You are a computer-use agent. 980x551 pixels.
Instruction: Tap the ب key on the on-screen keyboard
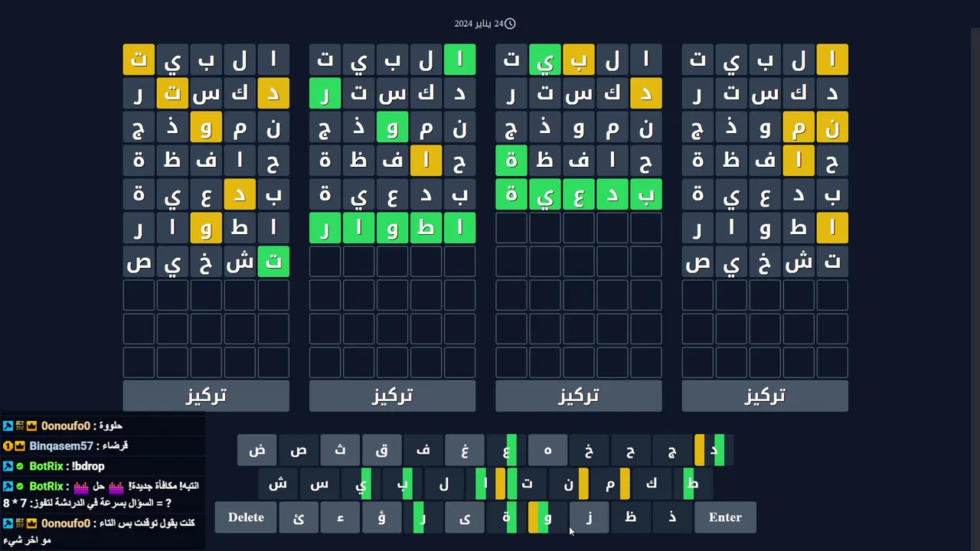402,484
